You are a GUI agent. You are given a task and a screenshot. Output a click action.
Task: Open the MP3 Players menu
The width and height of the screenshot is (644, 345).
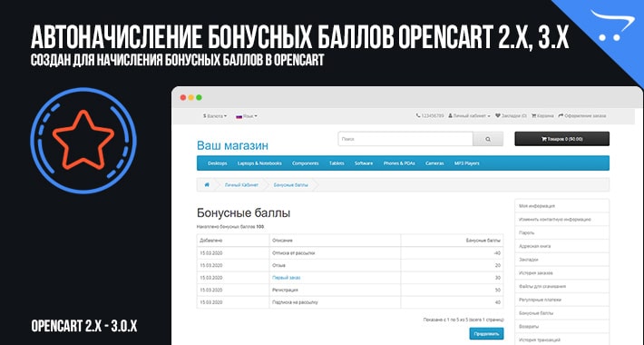[x=466, y=163]
